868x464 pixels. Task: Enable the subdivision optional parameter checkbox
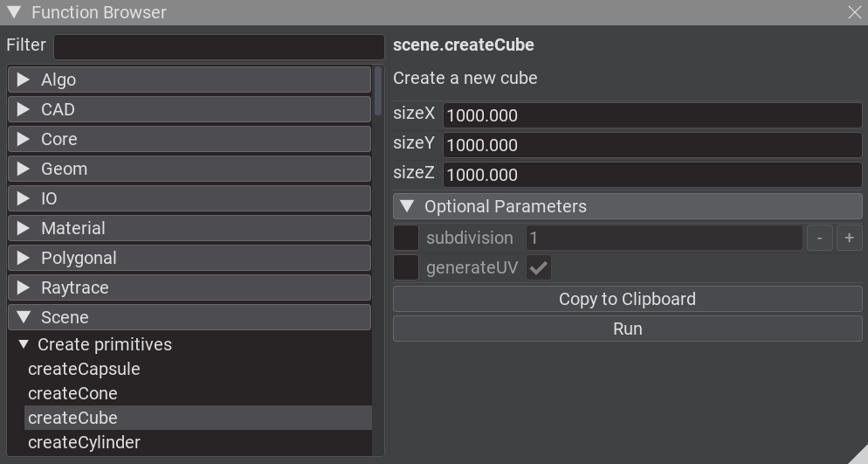[406, 238]
